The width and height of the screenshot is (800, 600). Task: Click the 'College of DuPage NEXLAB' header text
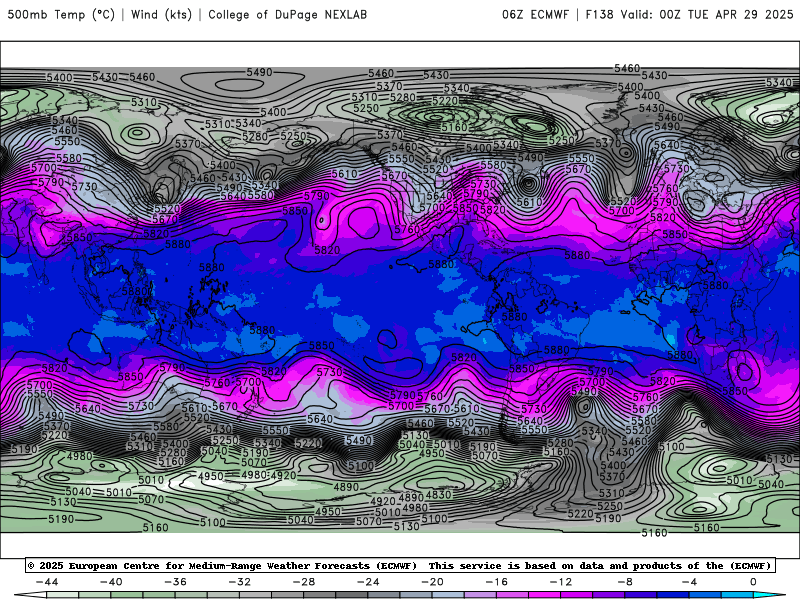(x=287, y=15)
